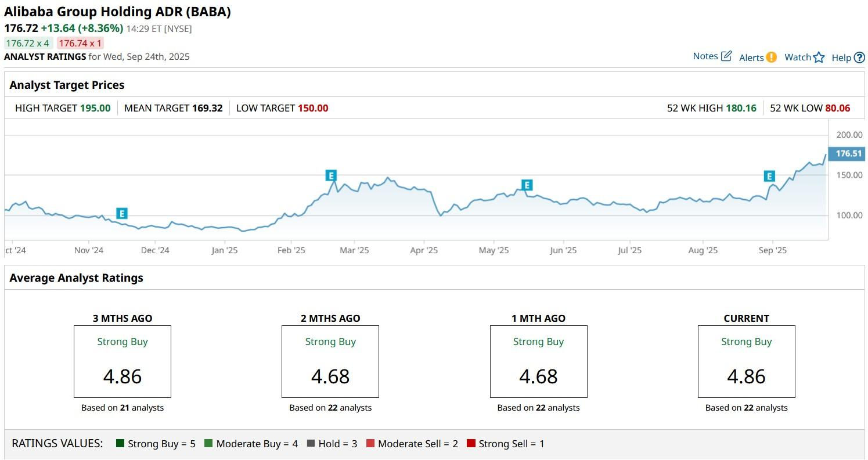Click the Moderate Buy legend color square

coord(208,444)
